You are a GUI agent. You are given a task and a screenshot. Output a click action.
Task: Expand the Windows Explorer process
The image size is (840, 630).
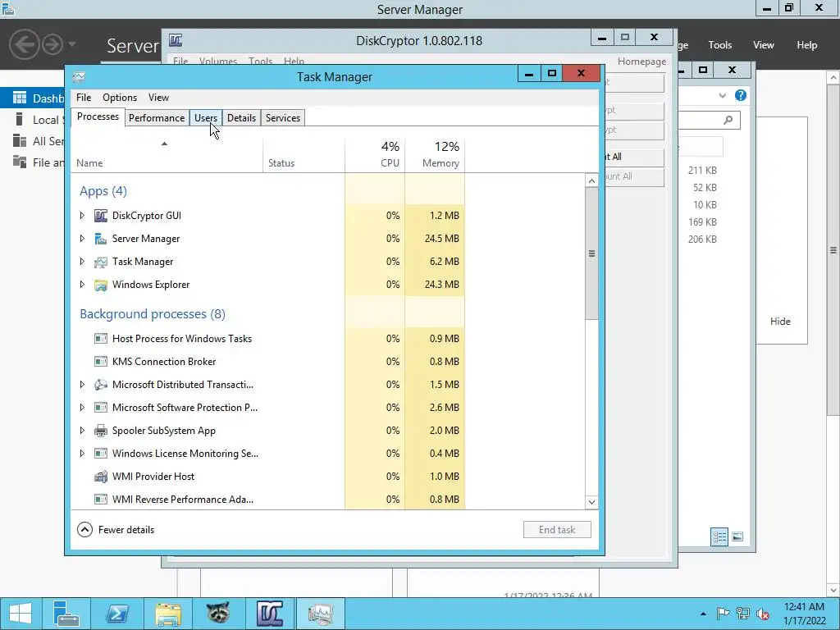click(x=82, y=285)
